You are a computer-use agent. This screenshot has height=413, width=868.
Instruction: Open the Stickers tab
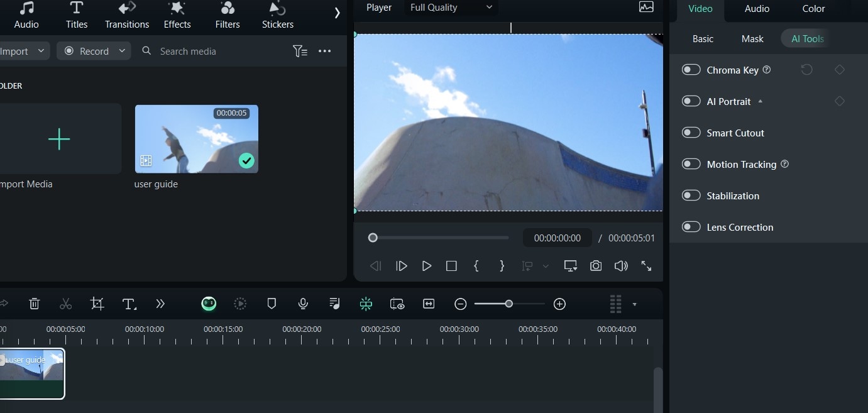[278, 16]
